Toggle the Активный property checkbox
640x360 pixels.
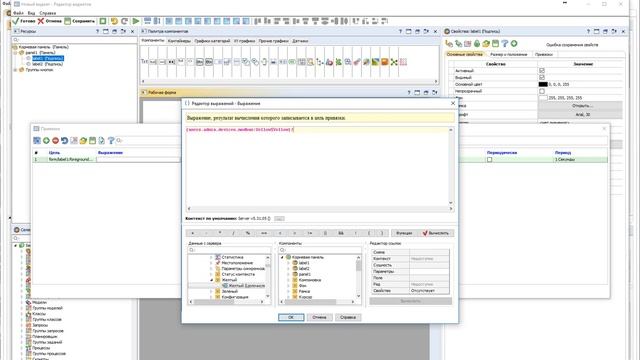542,71
